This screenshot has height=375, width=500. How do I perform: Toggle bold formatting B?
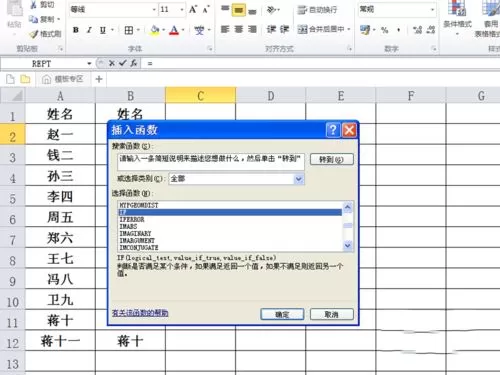click(76, 30)
